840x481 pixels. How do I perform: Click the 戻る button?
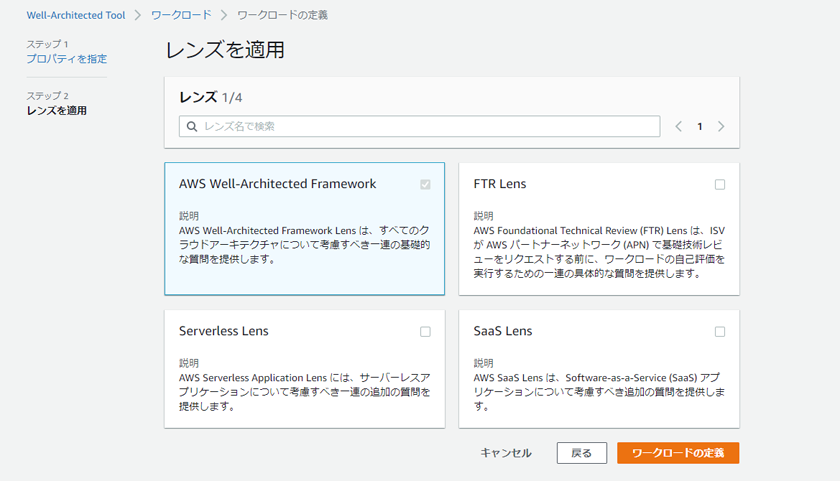[x=582, y=453]
